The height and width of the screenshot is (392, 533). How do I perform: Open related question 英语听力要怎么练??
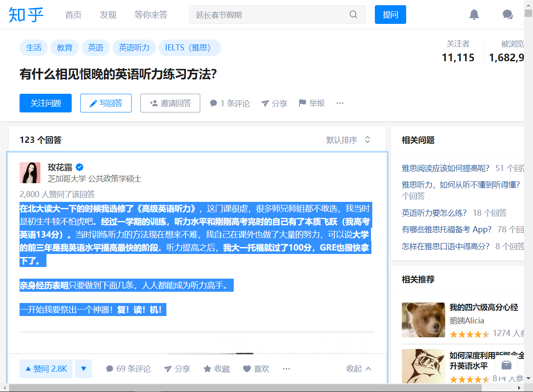(x=435, y=213)
